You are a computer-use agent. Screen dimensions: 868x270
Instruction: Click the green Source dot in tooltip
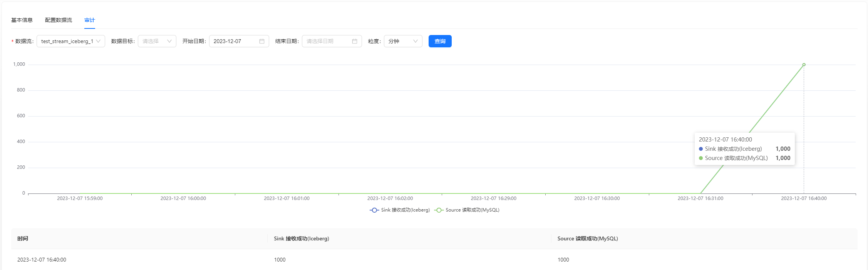[701, 158]
